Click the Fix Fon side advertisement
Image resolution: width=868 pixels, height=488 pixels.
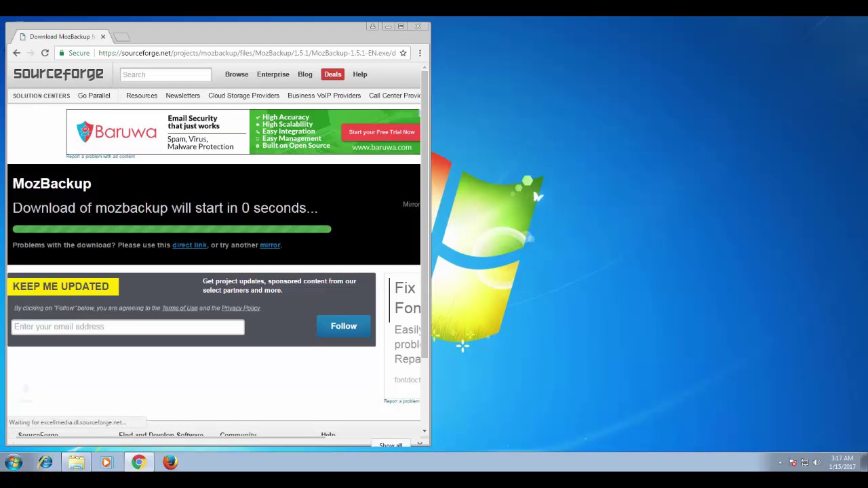coord(403,335)
